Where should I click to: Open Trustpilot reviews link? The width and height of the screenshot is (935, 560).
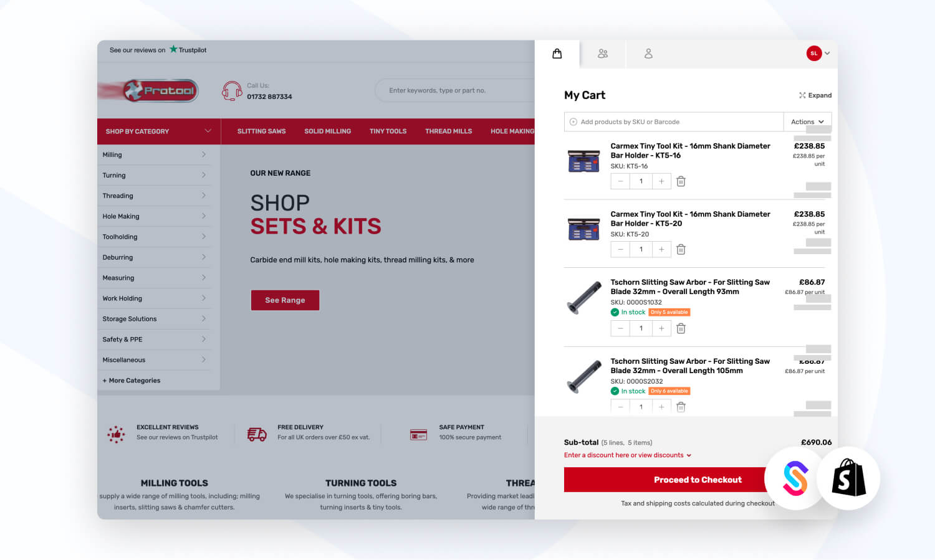(158, 50)
